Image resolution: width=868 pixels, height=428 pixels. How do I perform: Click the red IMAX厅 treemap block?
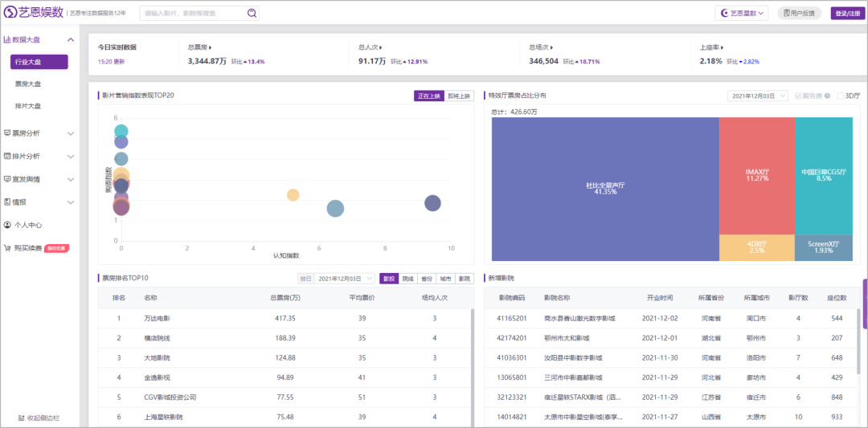tap(756, 175)
